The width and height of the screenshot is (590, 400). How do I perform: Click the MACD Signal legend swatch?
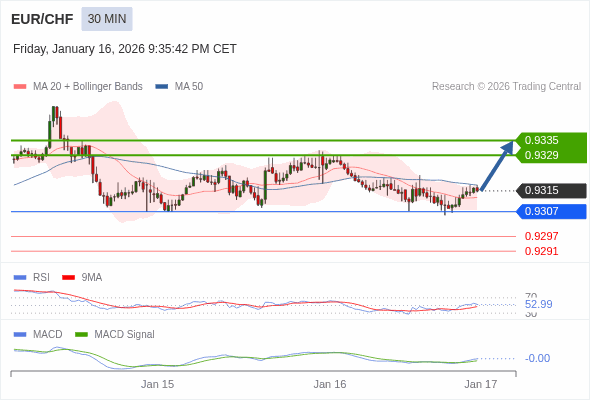(x=81, y=335)
